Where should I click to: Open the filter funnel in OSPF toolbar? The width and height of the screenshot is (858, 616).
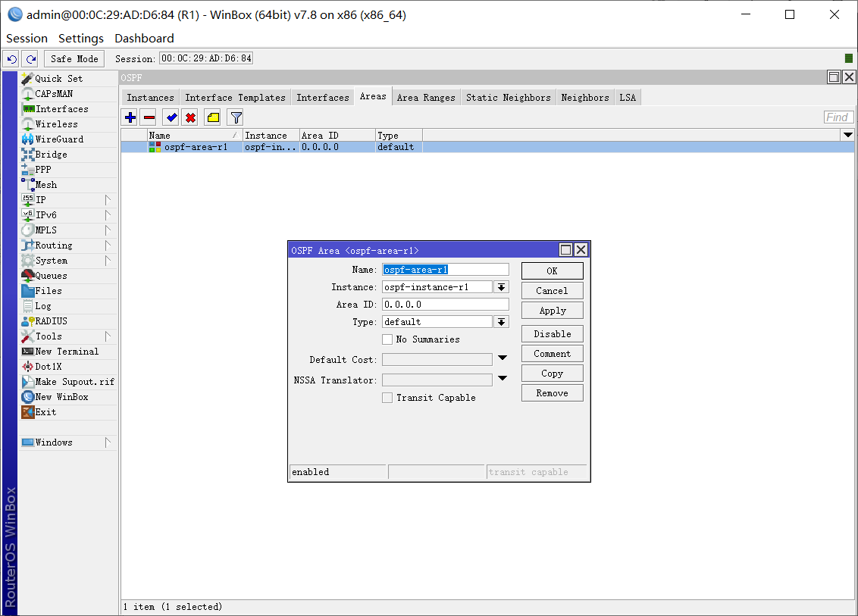click(x=236, y=117)
